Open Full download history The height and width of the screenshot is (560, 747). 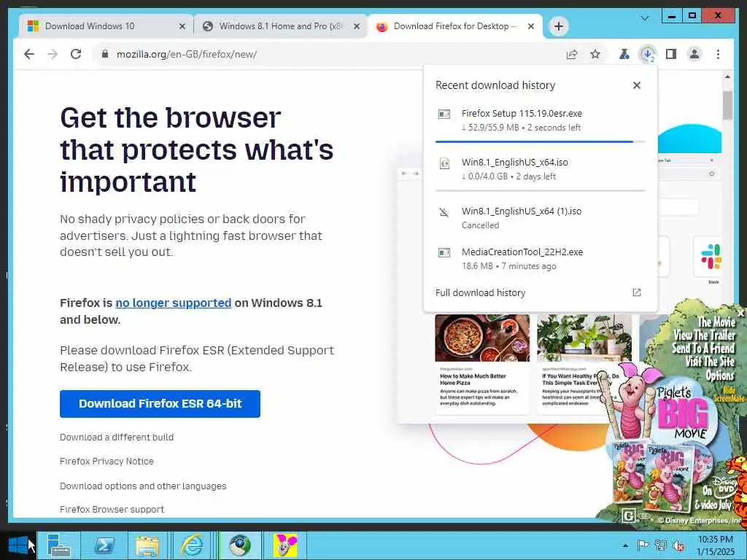(541, 292)
